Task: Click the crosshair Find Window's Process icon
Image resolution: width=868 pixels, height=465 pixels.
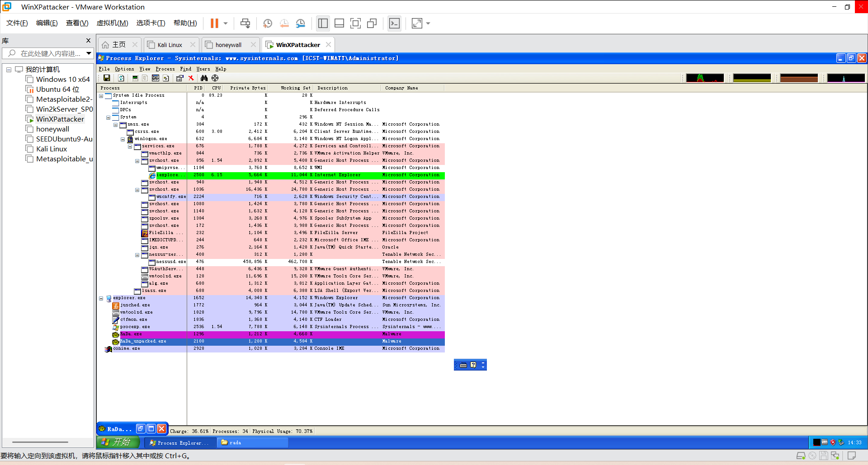Action: click(215, 78)
